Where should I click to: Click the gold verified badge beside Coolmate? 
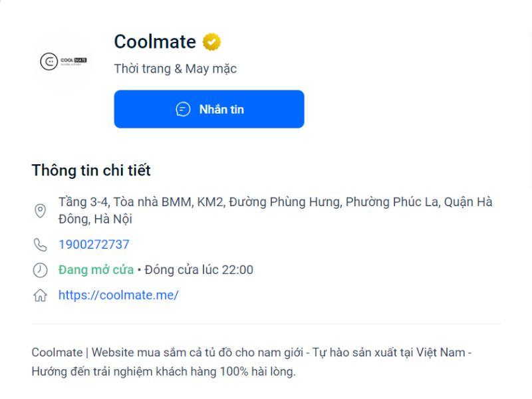point(211,42)
